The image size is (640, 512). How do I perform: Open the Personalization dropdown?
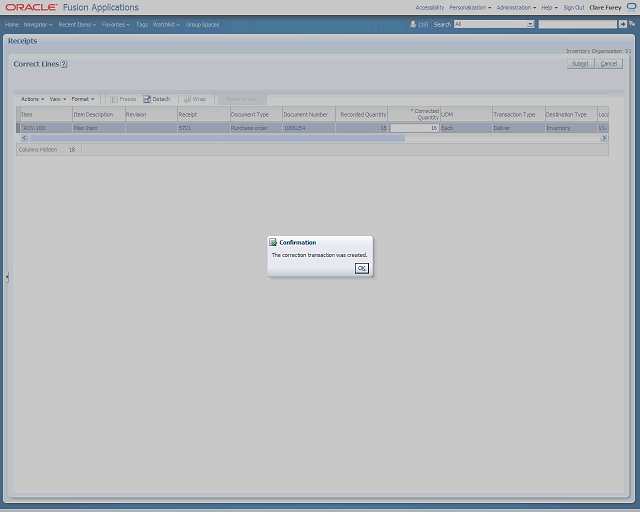click(x=470, y=8)
